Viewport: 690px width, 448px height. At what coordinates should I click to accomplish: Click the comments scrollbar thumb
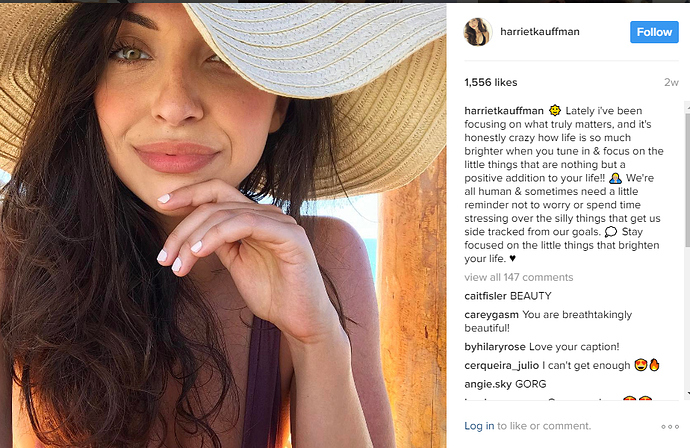click(x=687, y=180)
